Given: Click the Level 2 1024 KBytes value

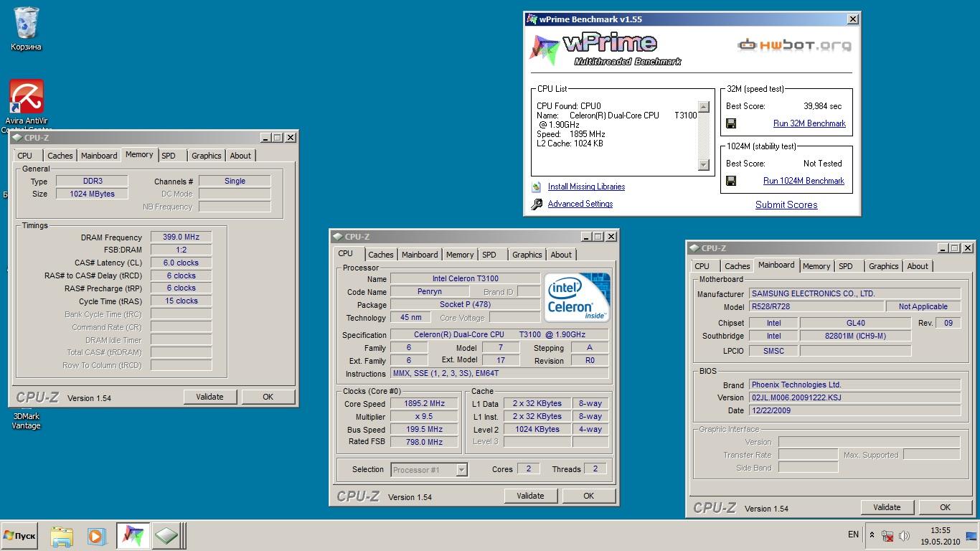Looking at the screenshot, I should pyautogui.click(x=537, y=430).
